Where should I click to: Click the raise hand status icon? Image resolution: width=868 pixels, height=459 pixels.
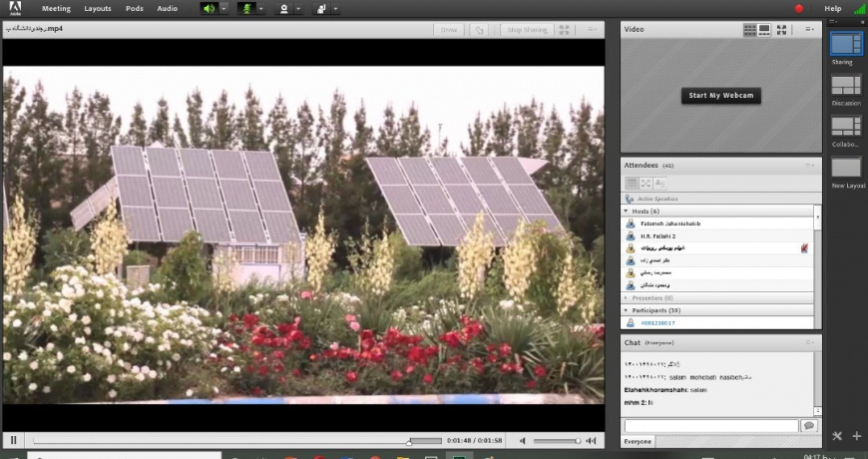point(321,9)
